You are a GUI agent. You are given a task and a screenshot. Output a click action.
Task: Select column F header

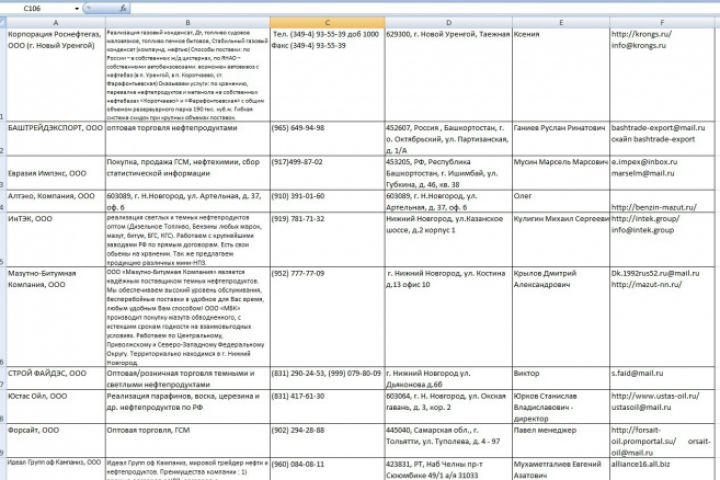point(662,23)
